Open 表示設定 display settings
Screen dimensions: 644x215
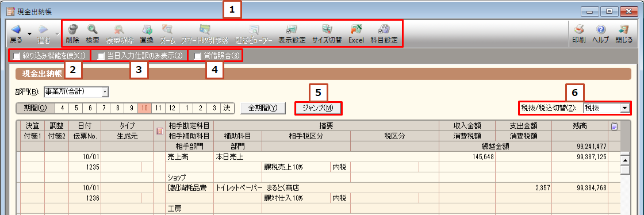click(292, 33)
